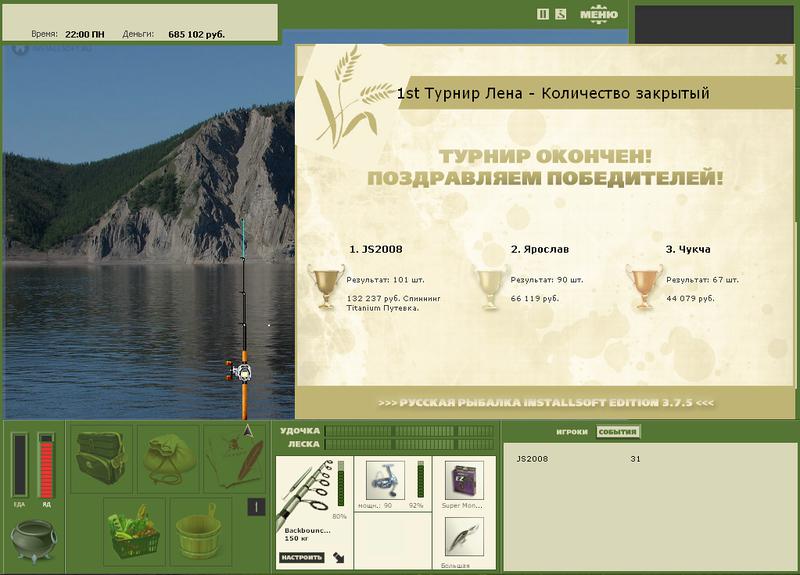Click the '44 079 руб.' prize text

690,298
